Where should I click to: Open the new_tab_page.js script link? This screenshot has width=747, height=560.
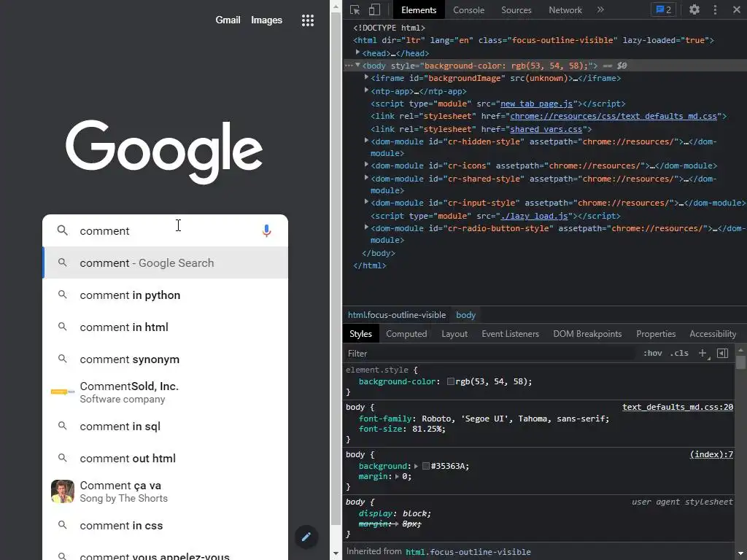536,104
